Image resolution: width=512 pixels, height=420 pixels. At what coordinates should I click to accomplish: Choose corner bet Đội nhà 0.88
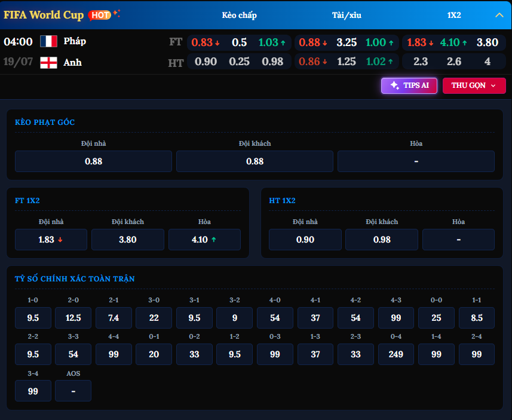coord(93,161)
